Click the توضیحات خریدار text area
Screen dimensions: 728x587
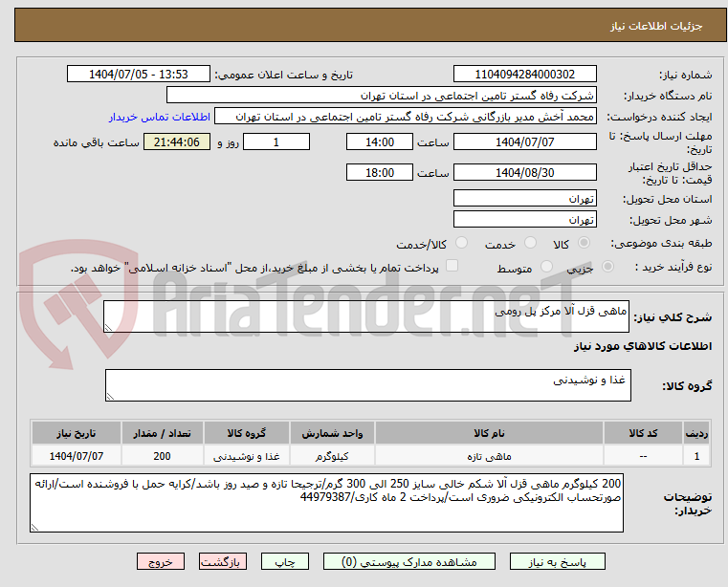(326, 503)
